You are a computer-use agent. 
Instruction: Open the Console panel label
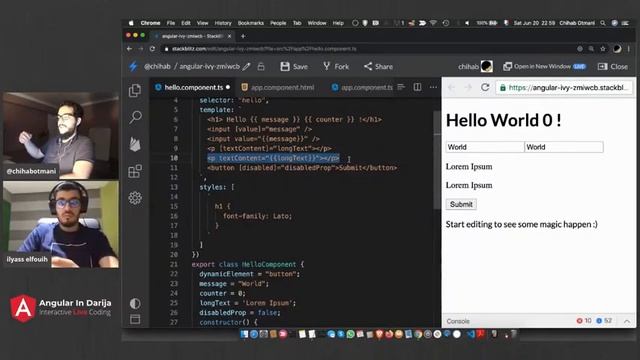[458, 321]
